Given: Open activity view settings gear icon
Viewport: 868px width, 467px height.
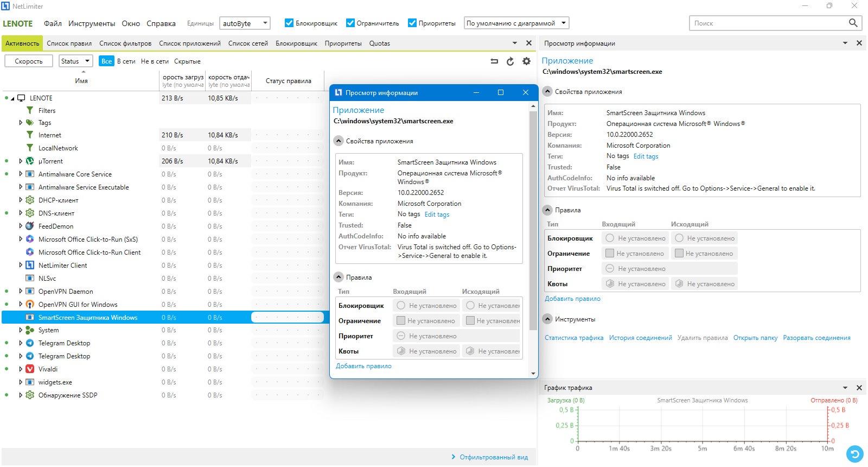Looking at the screenshot, I should click(526, 61).
